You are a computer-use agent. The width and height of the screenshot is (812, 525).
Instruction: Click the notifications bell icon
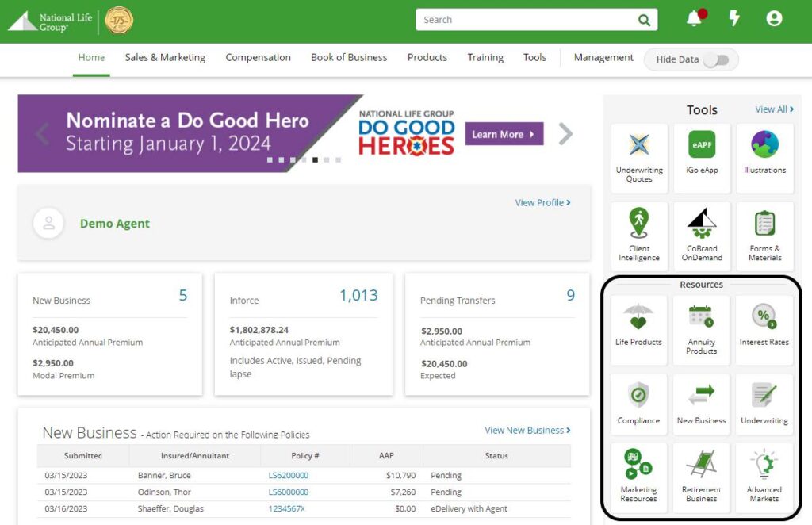(695, 19)
